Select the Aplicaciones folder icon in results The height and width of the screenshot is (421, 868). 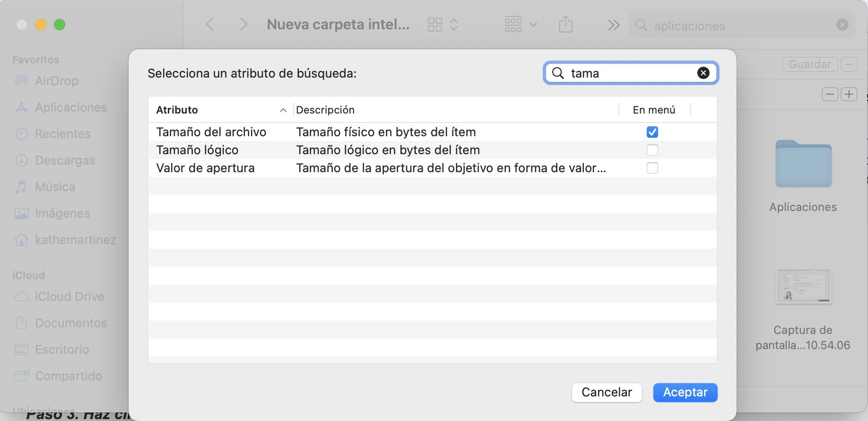tap(803, 164)
